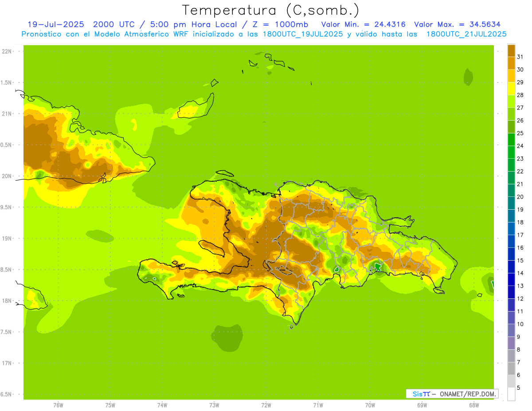Select the blue swatch between 15 and 16
This screenshot has height=411, width=532.
click(x=511, y=254)
